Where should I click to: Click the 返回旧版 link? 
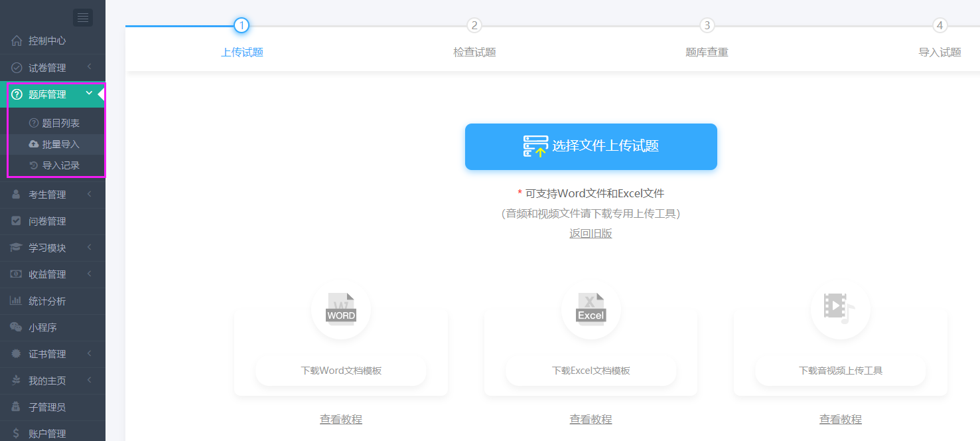[x=591, y=234]
